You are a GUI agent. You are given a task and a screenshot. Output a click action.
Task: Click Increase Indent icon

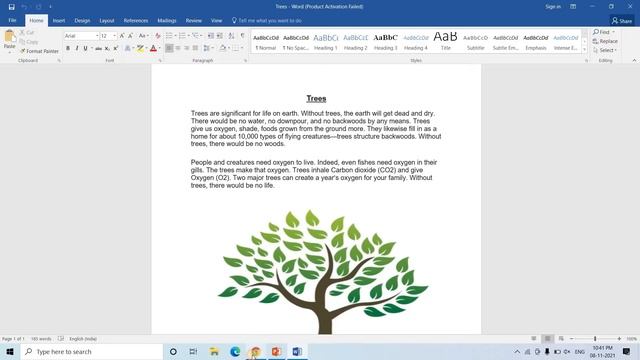pyautogui.click(x=220, y=36)
